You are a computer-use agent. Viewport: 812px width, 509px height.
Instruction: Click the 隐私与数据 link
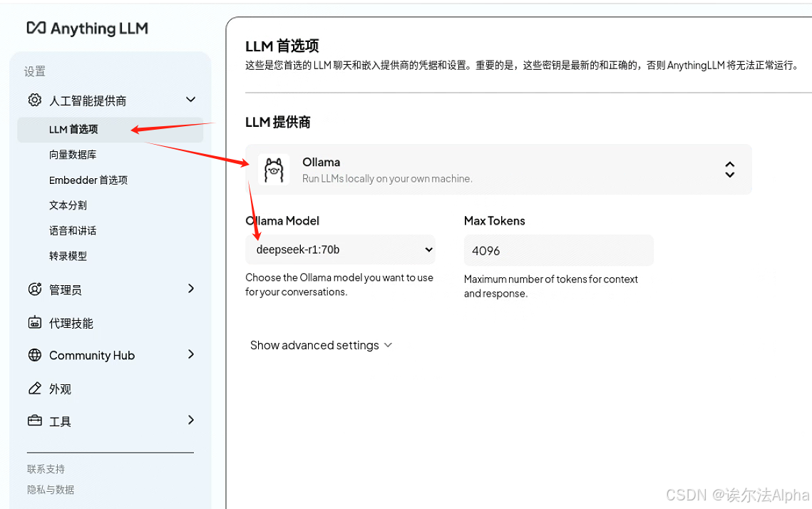(x=51, y=490)
